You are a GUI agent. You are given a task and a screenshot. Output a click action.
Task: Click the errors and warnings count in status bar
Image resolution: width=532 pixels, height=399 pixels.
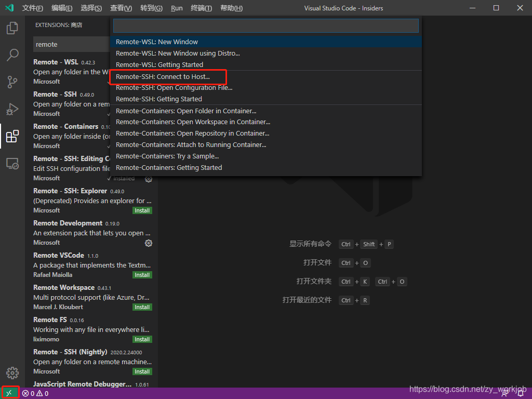[x=36, y=394]
